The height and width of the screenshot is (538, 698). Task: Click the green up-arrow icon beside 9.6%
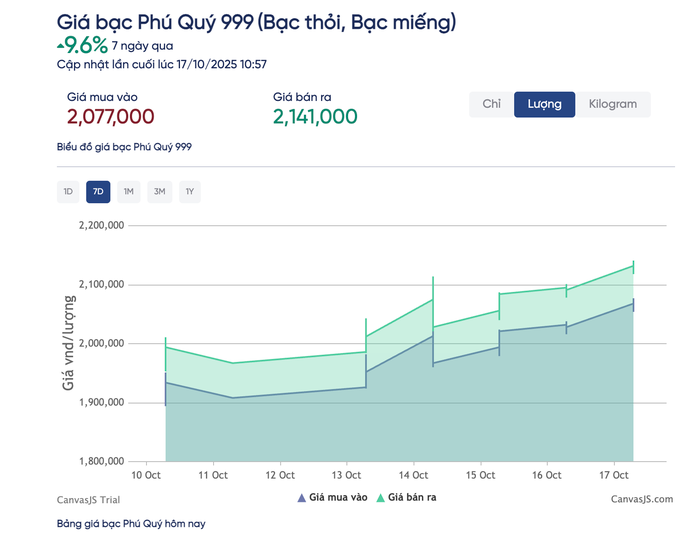61,44
